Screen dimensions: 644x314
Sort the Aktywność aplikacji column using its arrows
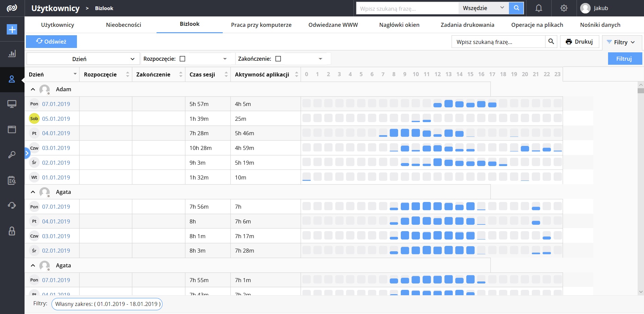(296, 74)
